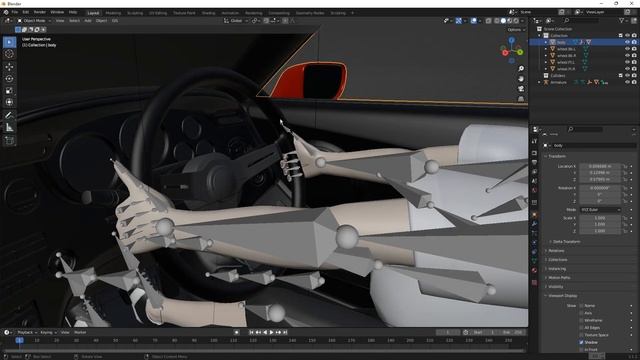
Task: Open the Object properties tab icon
Action: pos(534,214)
